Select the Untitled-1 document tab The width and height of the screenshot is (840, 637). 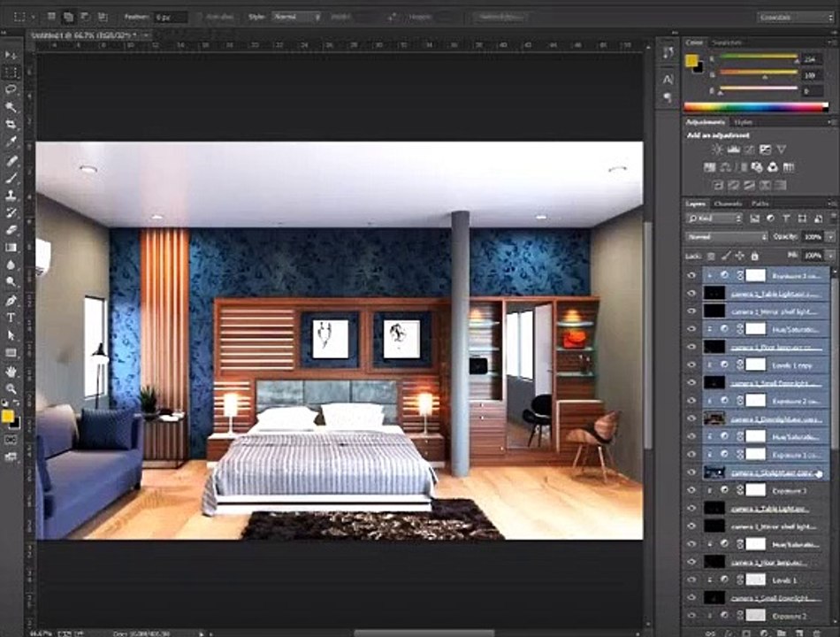click(88, 35)
